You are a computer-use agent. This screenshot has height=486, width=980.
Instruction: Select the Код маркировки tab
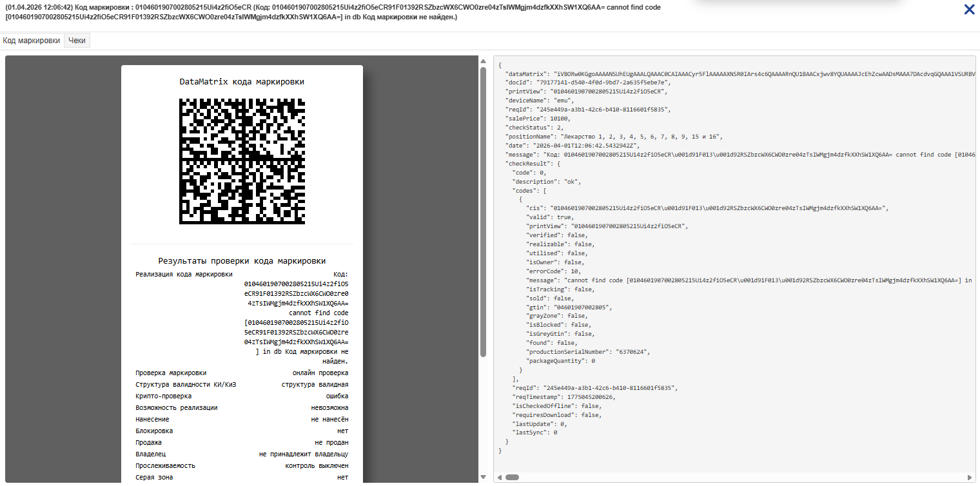point(32,41)
